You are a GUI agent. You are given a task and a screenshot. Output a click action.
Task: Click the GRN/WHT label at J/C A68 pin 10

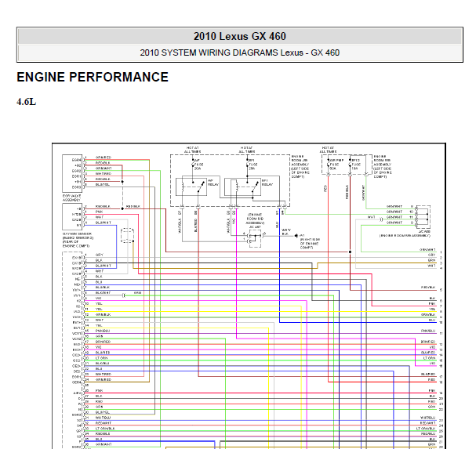tap(394, 212)
